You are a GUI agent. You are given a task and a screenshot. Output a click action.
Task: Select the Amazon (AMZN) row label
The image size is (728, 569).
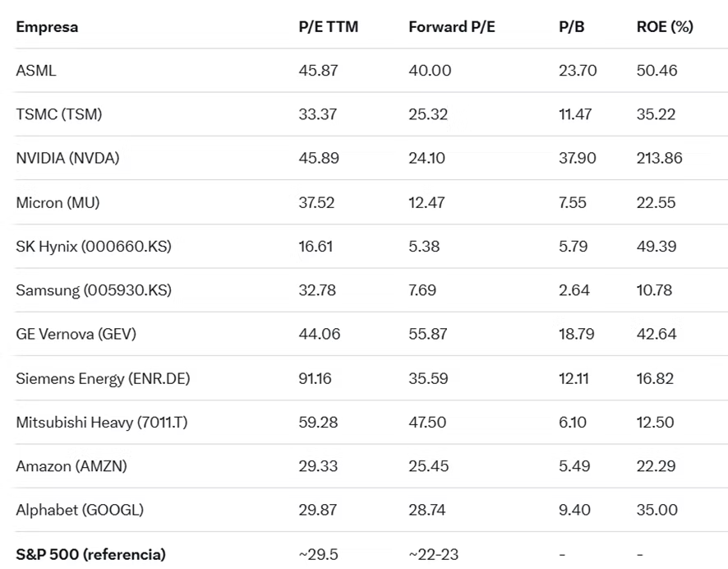[71, 466]
